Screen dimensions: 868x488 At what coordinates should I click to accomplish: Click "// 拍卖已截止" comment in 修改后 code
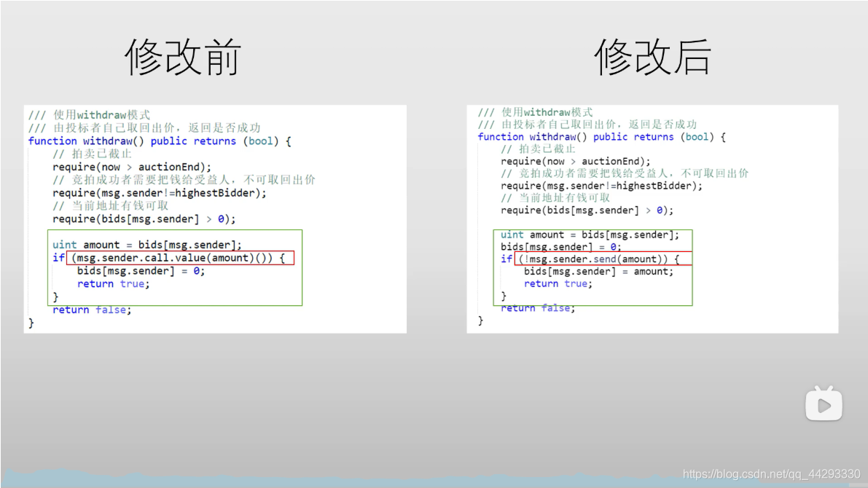(x=538, y=149)
